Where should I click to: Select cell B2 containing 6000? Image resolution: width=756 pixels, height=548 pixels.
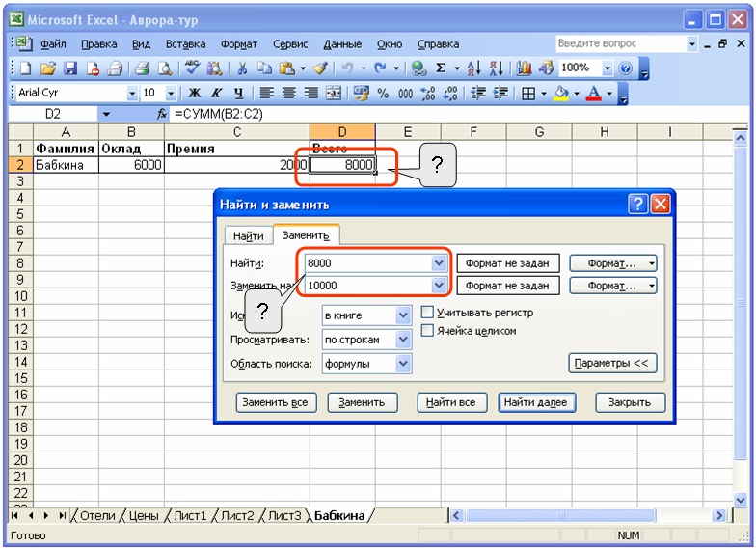tap(131, 165)
